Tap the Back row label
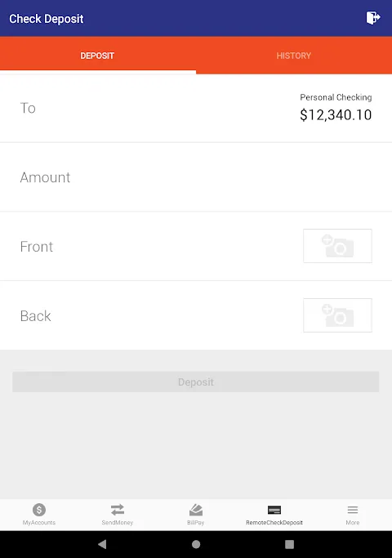Image resolution: width=392 pixels, height=558 pixels. [35, 316]
